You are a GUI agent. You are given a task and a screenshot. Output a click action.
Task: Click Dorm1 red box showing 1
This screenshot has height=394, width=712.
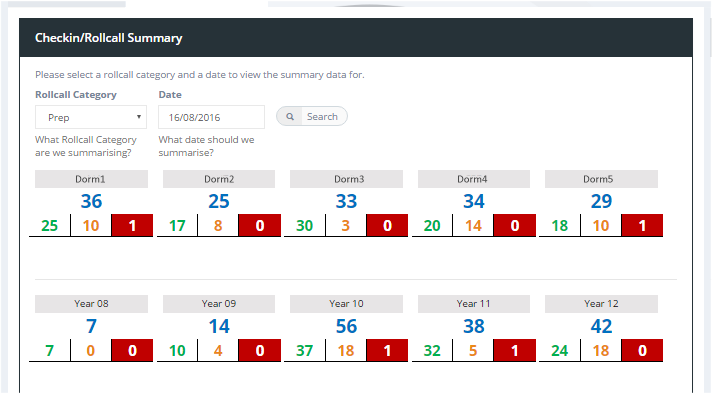point(132,225)
